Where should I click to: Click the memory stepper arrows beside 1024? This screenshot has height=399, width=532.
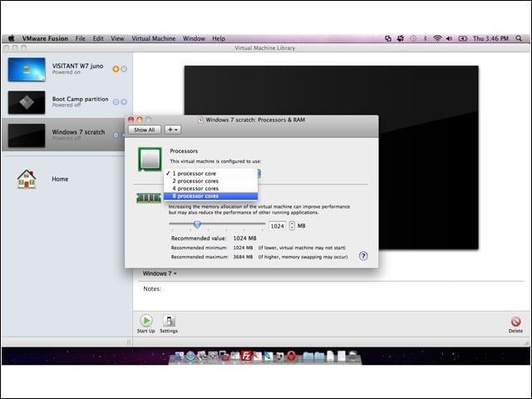(x=292, y=225)
